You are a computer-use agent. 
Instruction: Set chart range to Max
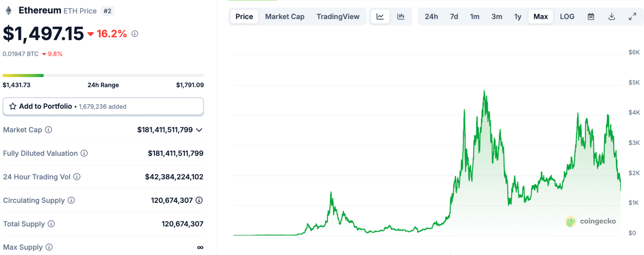tap(541, 17)
